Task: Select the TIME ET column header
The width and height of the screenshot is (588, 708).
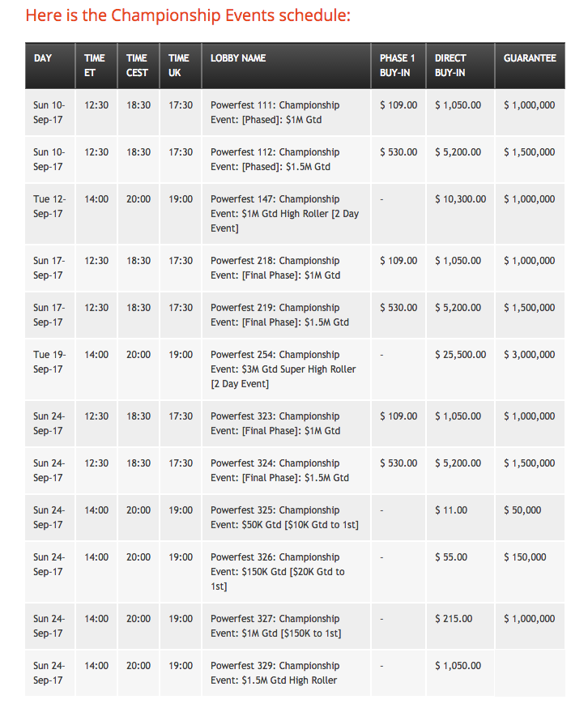Action: tap(95, 65)
